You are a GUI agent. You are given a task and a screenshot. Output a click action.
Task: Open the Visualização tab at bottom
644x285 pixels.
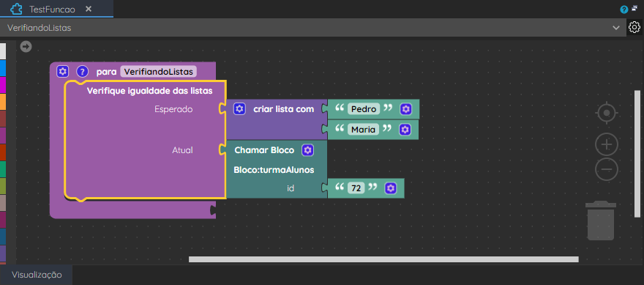click(37, 275)
